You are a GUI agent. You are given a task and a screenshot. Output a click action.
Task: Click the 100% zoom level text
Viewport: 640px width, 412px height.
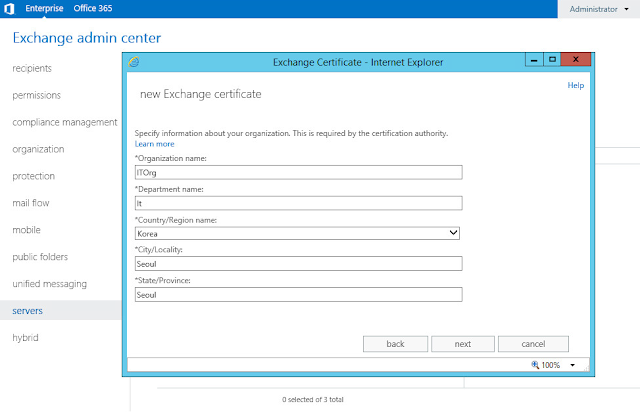point(551,365)
